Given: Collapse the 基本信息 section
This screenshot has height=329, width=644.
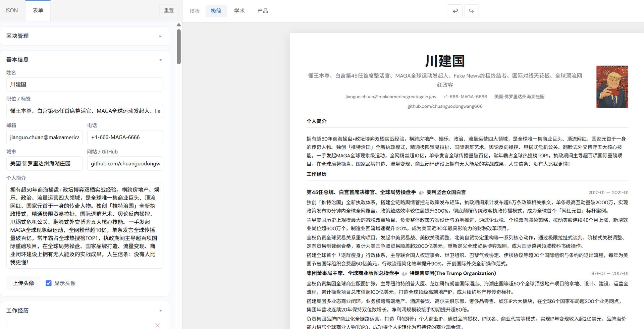Looking at the screenshot, I should pyautogui.click(x=160, y=60).
